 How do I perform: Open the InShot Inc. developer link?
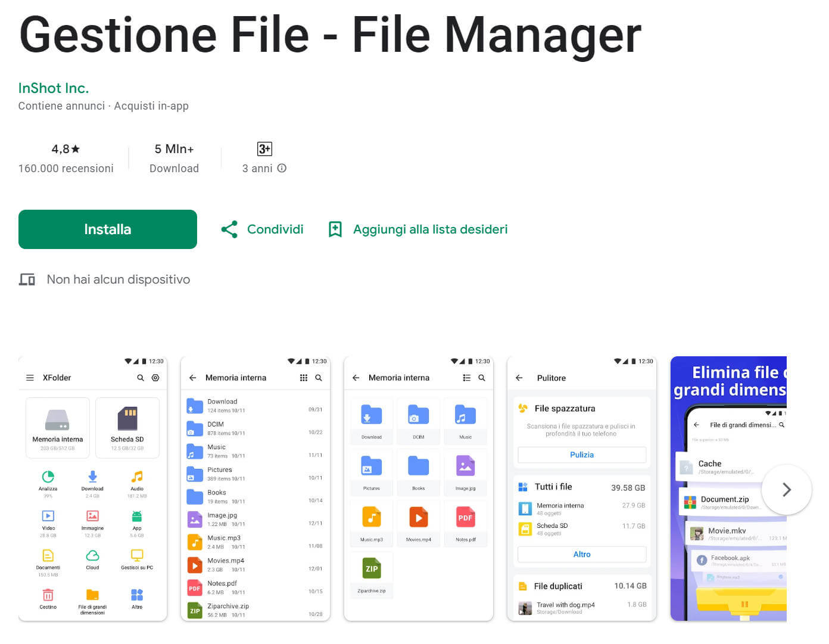pos(54,88)
